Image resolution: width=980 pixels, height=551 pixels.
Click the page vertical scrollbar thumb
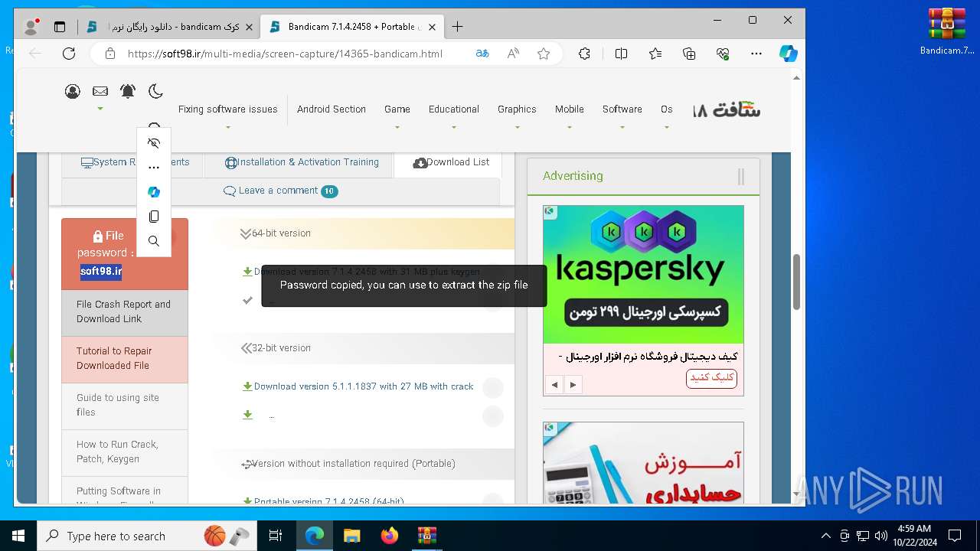[796, 282]
